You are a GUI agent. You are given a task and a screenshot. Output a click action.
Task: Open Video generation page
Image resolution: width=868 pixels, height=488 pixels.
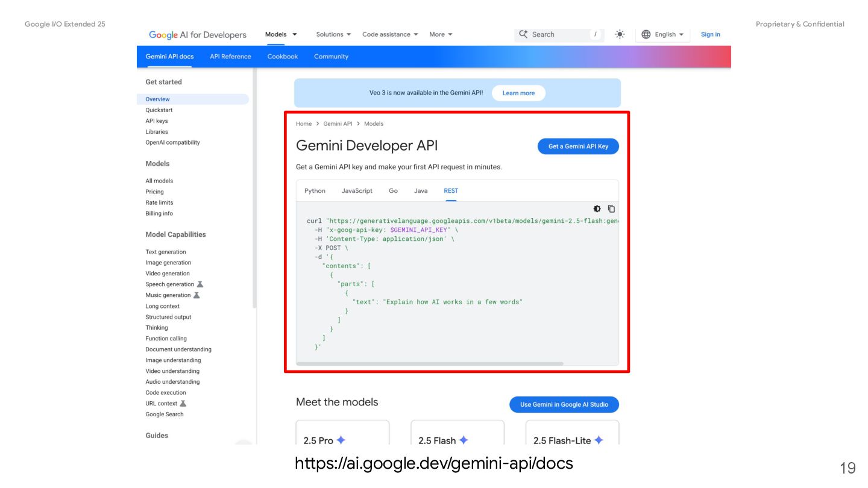coord(168,274)
